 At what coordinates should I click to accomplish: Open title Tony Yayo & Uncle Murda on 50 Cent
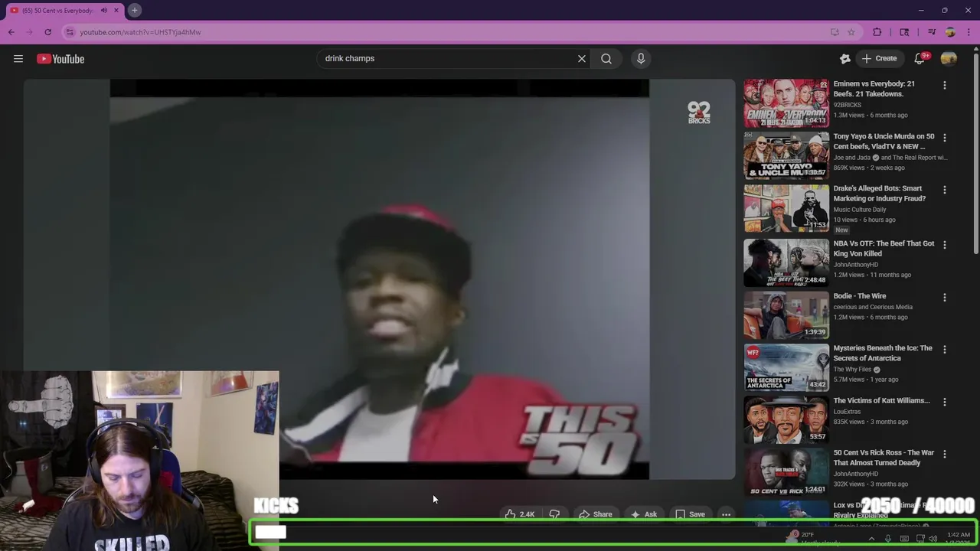click(x=884, y=141)
